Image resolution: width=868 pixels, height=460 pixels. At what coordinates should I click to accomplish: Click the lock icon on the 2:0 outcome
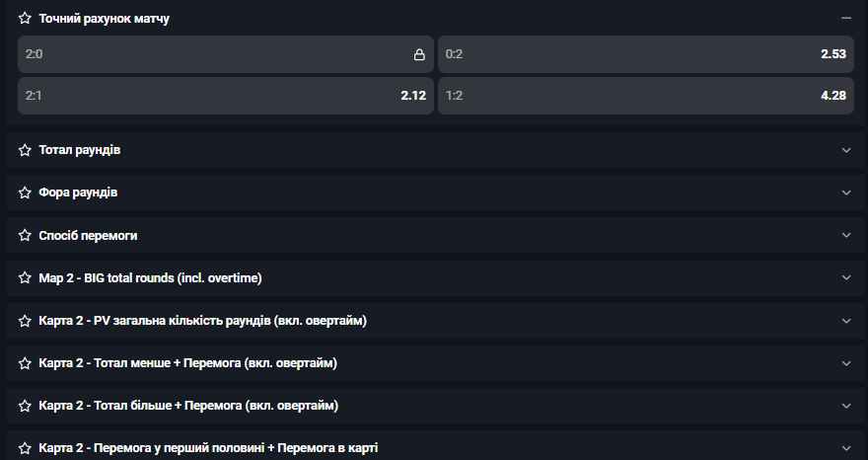[419, 54]
